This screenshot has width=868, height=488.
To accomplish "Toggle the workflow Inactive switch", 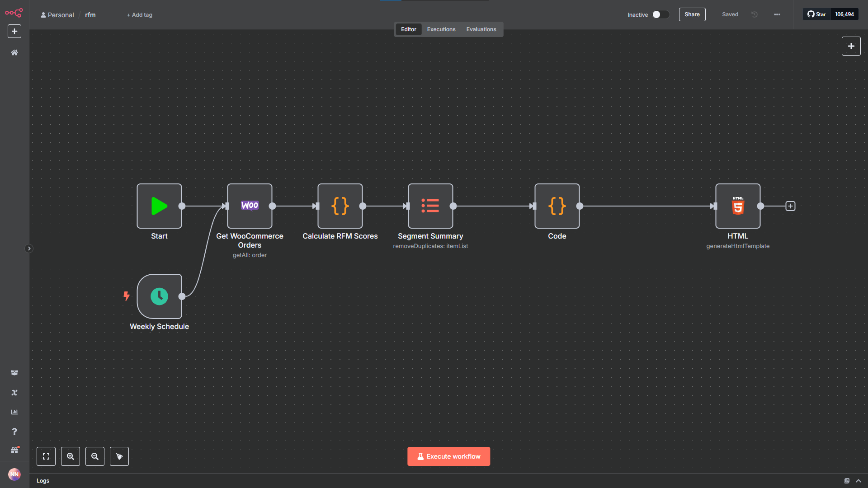I will pyautogui.click(x=660, y=14).
